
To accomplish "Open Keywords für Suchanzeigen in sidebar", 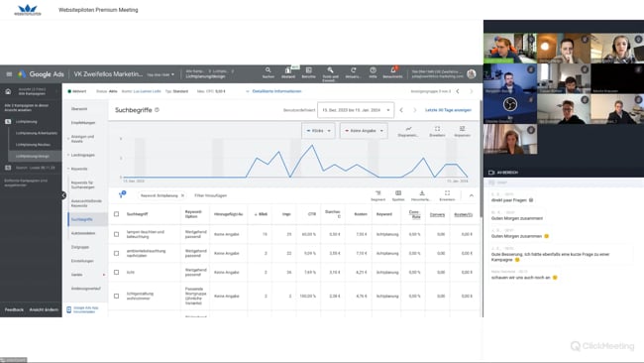I will 83,184.
